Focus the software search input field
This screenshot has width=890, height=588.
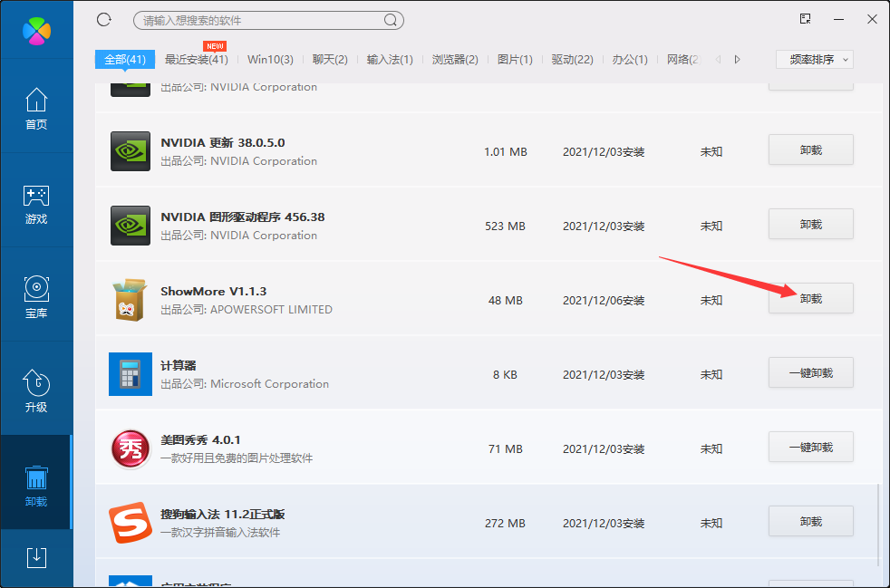tap(268, 21)
